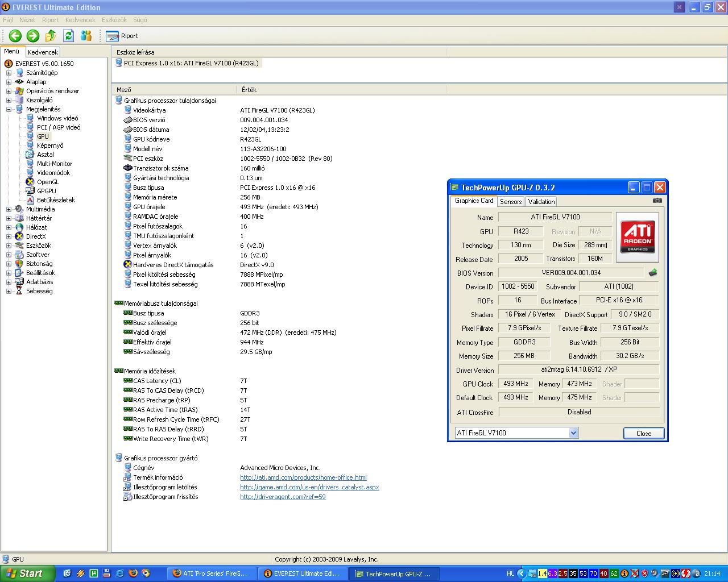Expand the Operációs rendszer node
This screenshot has height=582, width=728.
pyautogui.click(x=9, y=91)
